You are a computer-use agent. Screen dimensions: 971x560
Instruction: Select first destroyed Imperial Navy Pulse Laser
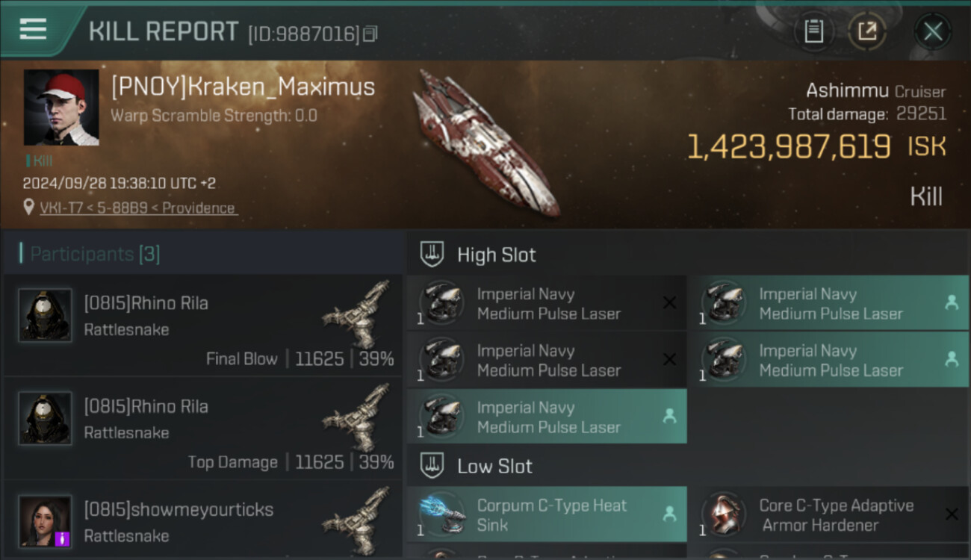546,303
